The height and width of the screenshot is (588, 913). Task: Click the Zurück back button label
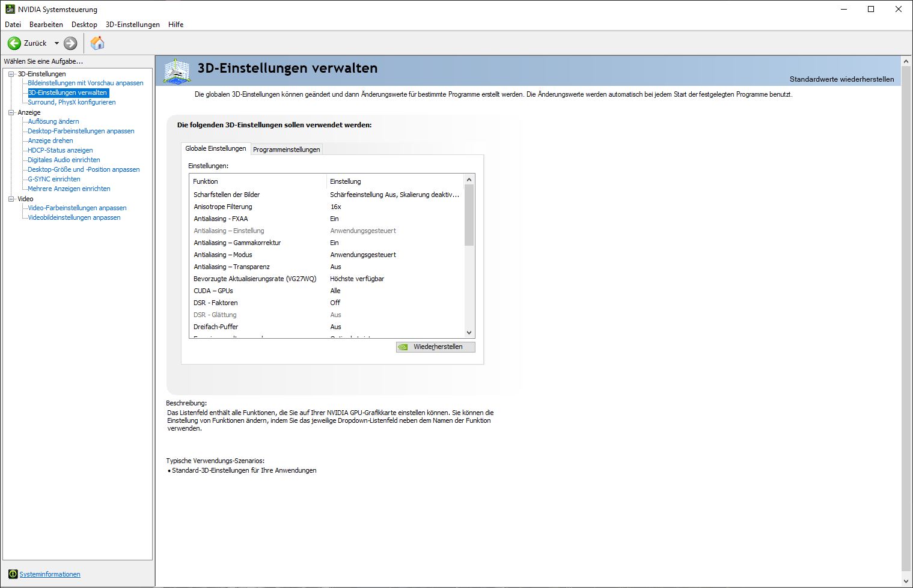[35, 43]
